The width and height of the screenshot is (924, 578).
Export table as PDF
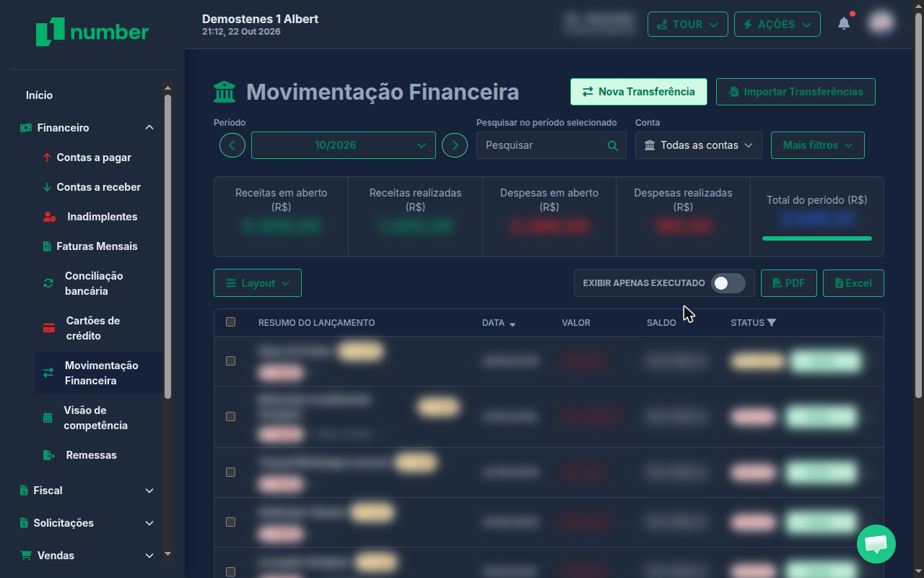click(789, 283)
